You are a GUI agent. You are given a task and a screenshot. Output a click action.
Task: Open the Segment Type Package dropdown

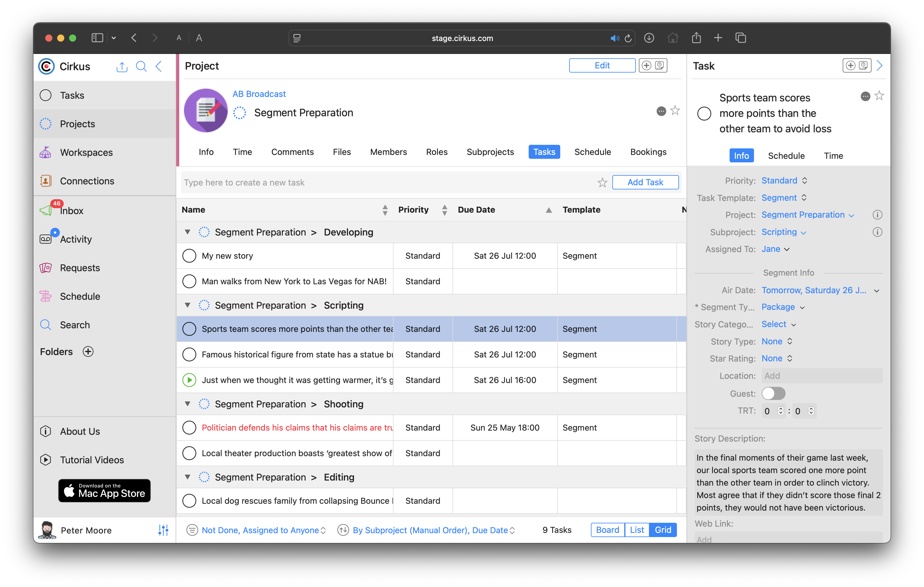(x=782, y=307)
